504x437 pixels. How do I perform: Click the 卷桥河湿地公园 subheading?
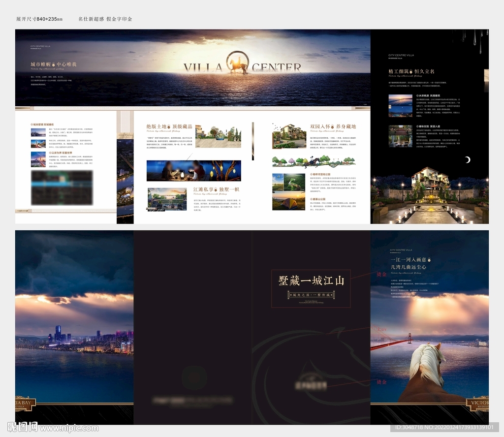pos(320,174)
